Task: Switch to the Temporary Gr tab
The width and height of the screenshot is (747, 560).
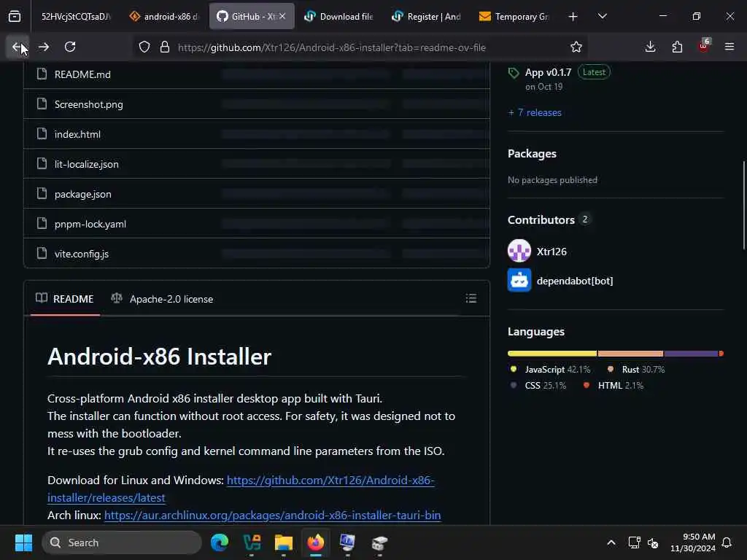Action: (x=514, y=17)
